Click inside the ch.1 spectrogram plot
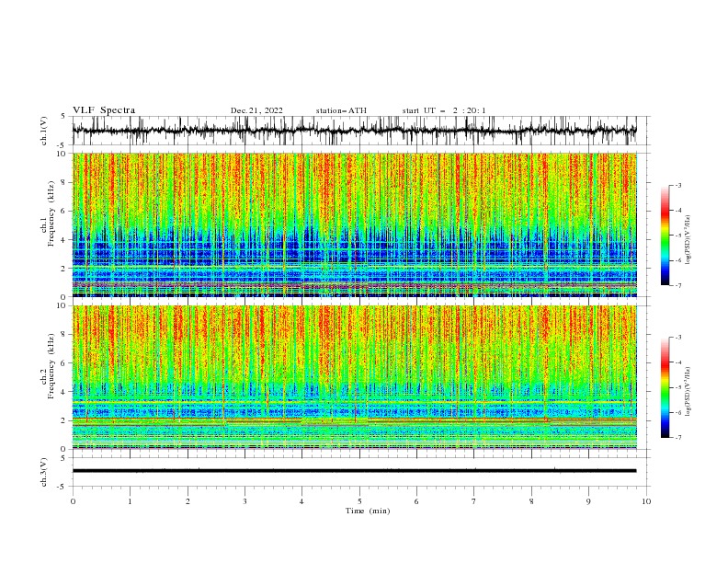This screenshot has width=728, height=563. tap(354, 224)
